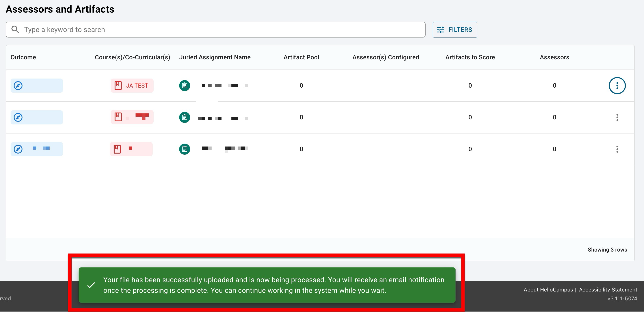The height and width of the screenshot is (312, 644).
Task: Click the red book icon in third row
Action: click(x=117, y=149)
